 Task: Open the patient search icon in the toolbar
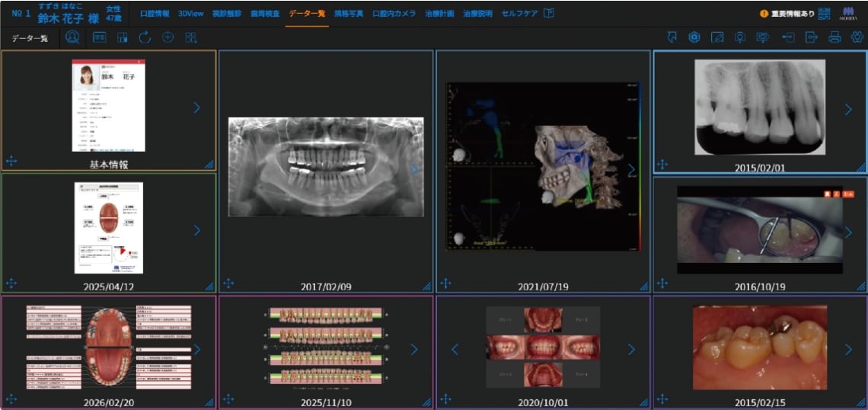[x=72, y=37]
